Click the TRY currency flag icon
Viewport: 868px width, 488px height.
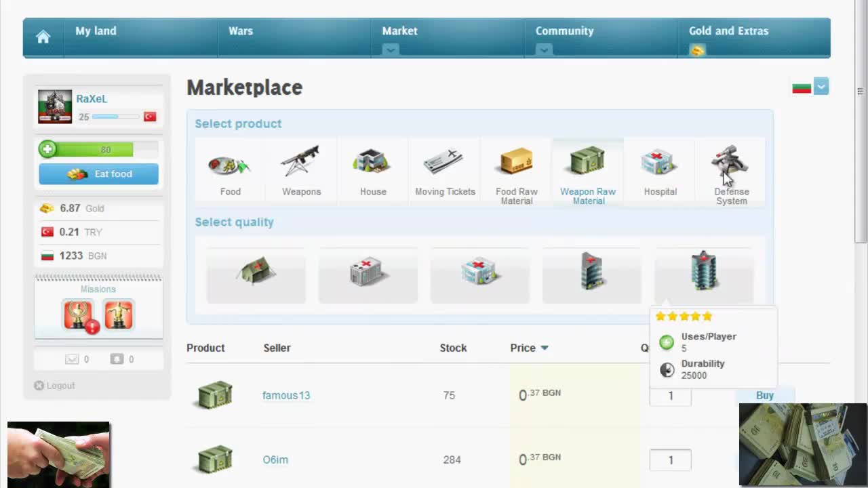(47, 232)
